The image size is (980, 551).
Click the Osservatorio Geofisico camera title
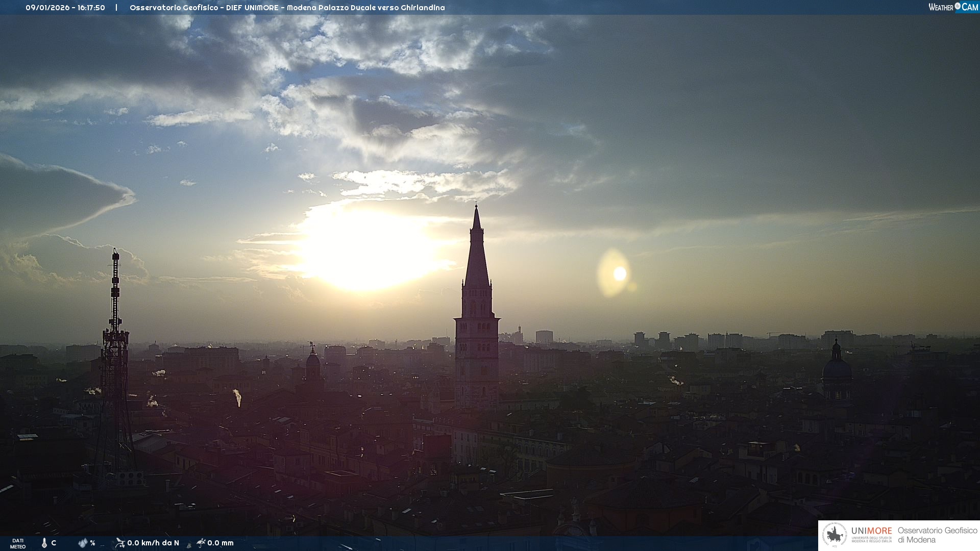[x=287, y=8]
